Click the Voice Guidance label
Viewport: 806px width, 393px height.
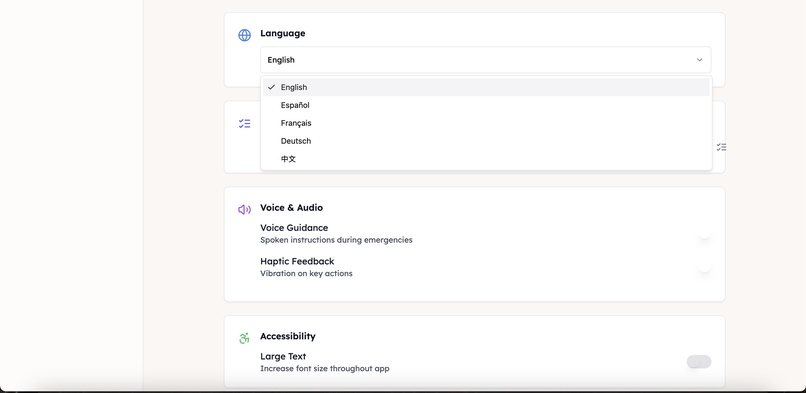click(294, 228)
